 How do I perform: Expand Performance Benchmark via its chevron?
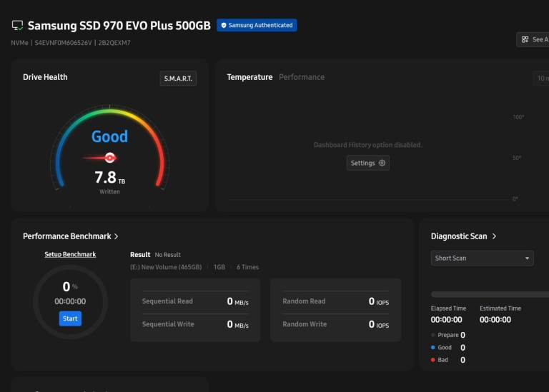117,236
